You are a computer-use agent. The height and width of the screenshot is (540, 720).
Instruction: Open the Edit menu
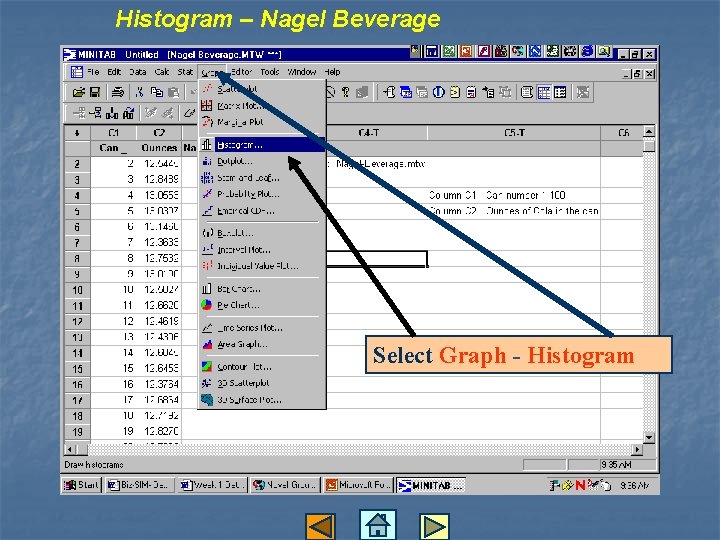tap(114, 72)
